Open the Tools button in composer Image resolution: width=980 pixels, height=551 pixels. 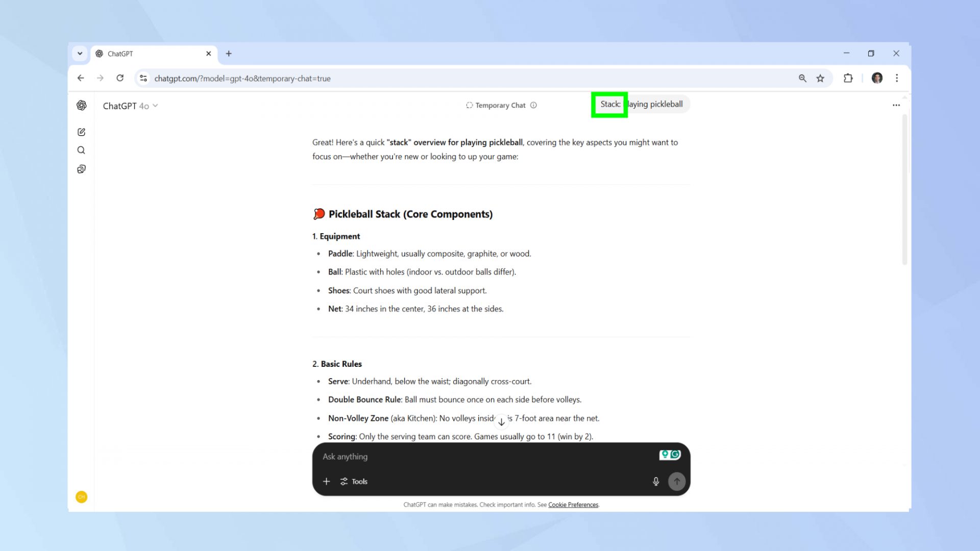pyautogui.click(x=354, y=482)
